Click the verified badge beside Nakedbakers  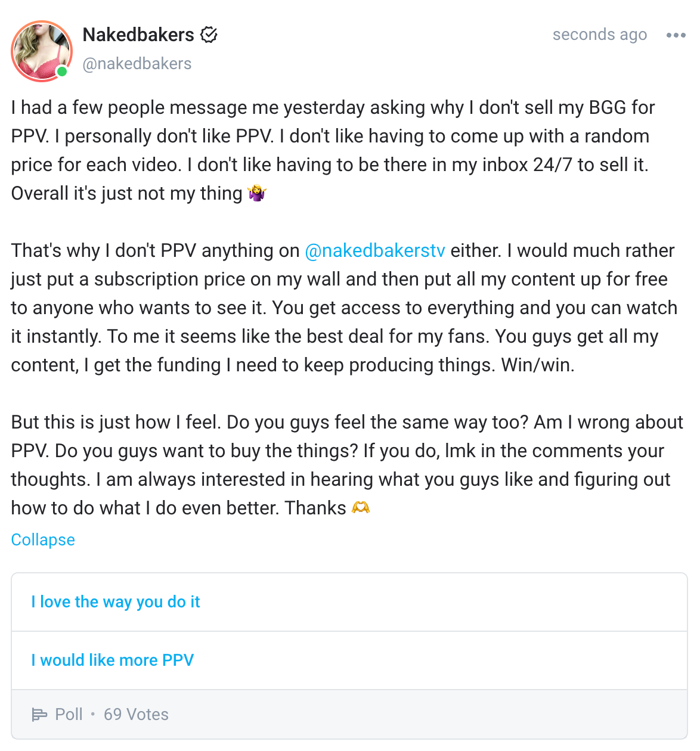click(x=209, y=35)
